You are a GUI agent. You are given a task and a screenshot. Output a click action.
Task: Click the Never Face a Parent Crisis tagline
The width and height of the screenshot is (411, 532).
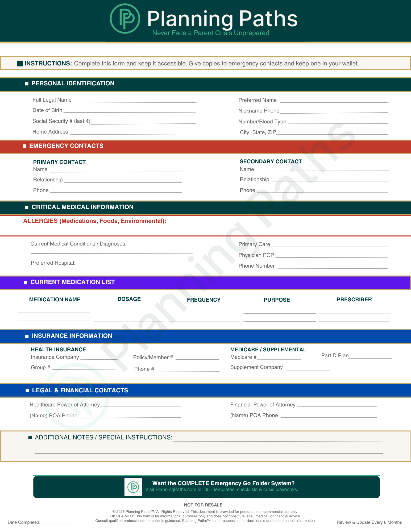[x=211, y=33]
